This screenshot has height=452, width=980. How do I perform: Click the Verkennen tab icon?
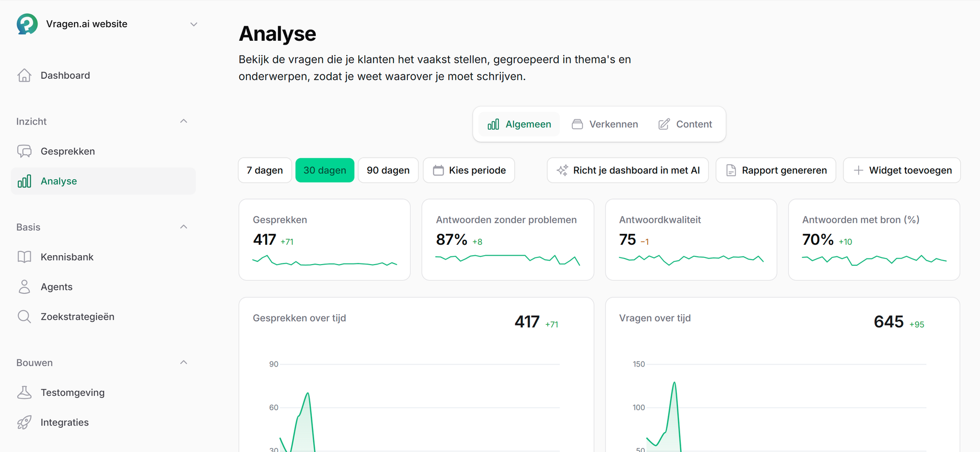pos(577,124)
